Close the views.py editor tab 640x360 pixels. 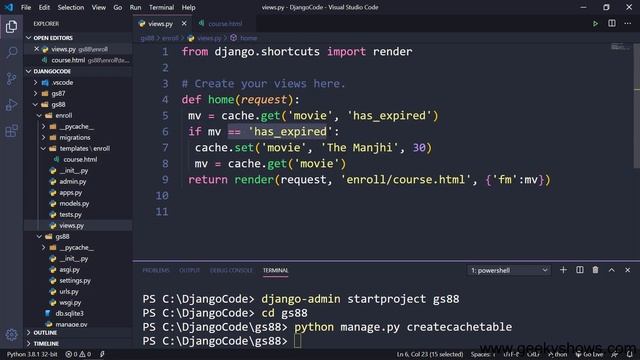click(184, 24)
